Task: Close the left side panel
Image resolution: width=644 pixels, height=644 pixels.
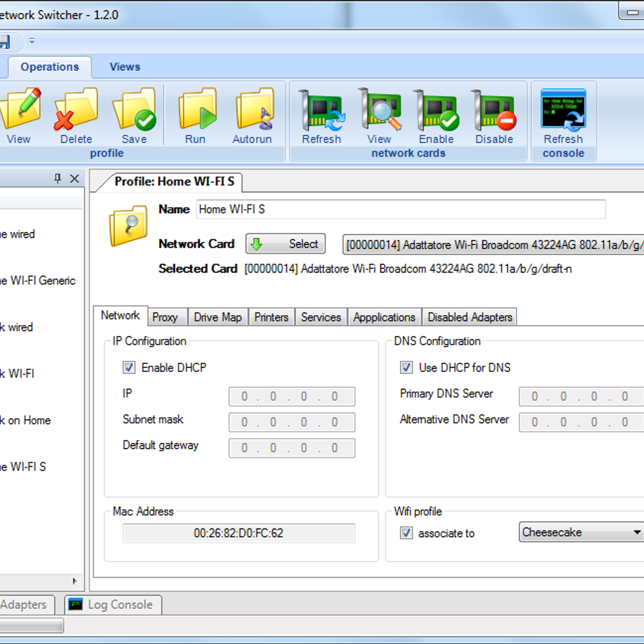Action: click(75, 178)
